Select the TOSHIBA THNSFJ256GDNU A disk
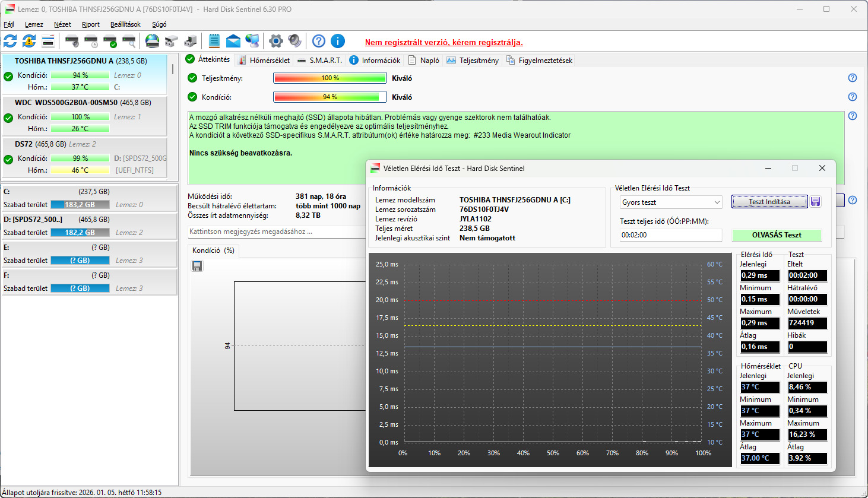 tap(85, 74)
